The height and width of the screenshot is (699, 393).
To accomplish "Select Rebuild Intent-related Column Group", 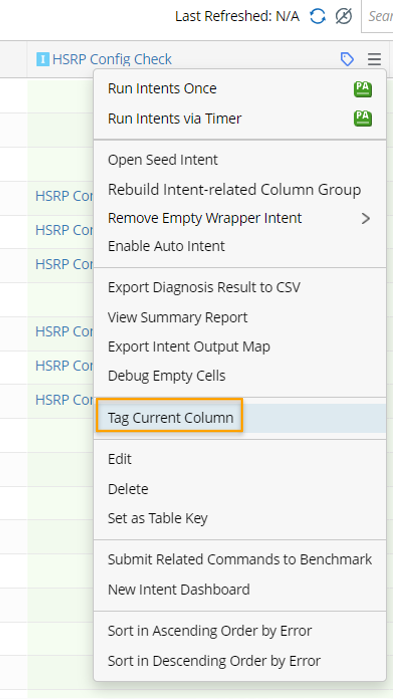I will point(234,189).
